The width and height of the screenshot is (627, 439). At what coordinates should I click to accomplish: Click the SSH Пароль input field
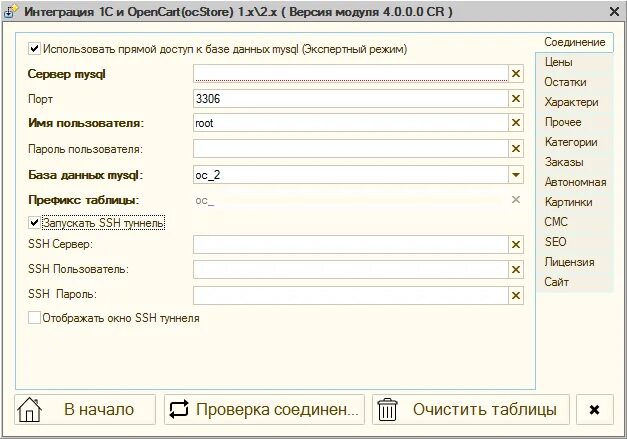[x=351, y=295]
